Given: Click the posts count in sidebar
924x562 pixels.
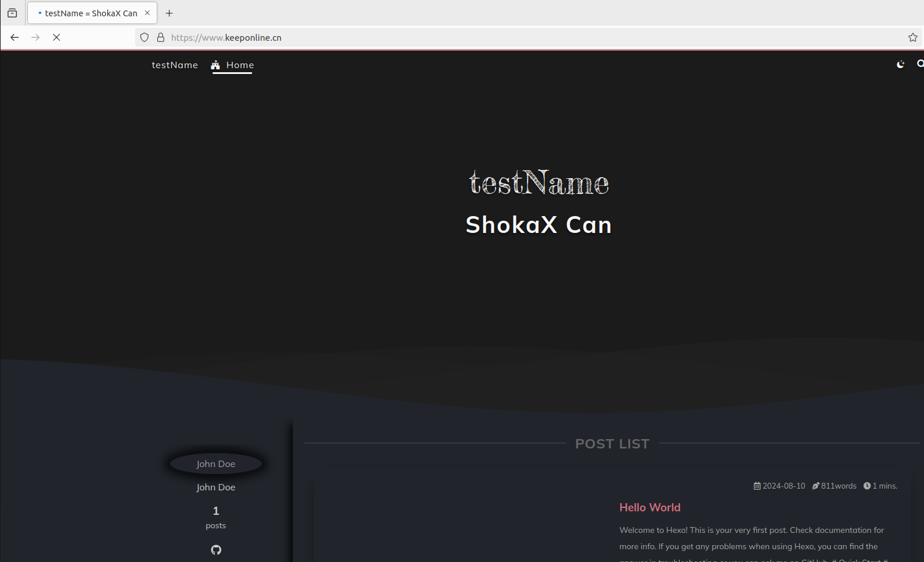Looking at the screenshot, I should [215, 517].
